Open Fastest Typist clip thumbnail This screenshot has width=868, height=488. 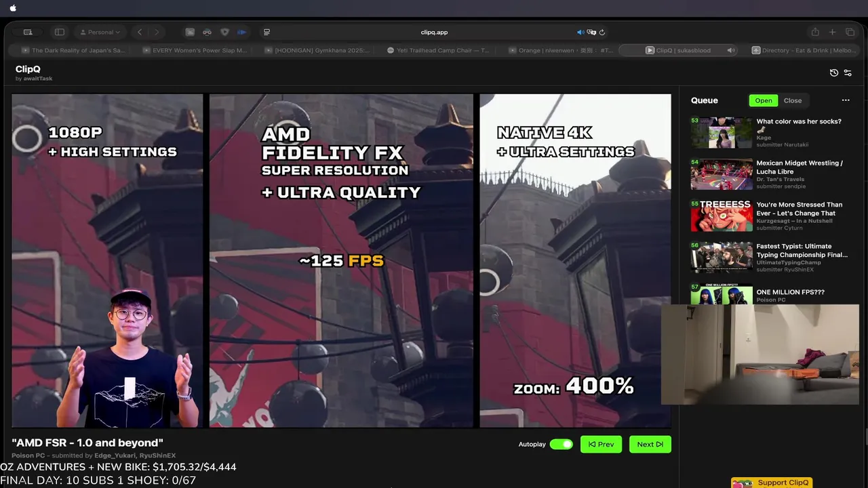[722, 257]
